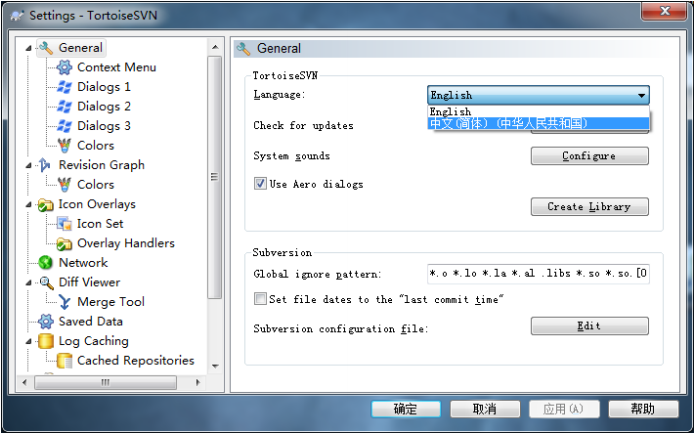
Task: Click the Merge Tool arrow icon
Action: [x=65, y=302]
